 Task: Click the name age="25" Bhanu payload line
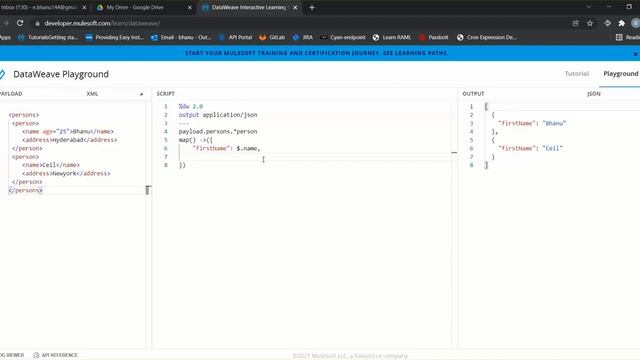pos(68,131)
